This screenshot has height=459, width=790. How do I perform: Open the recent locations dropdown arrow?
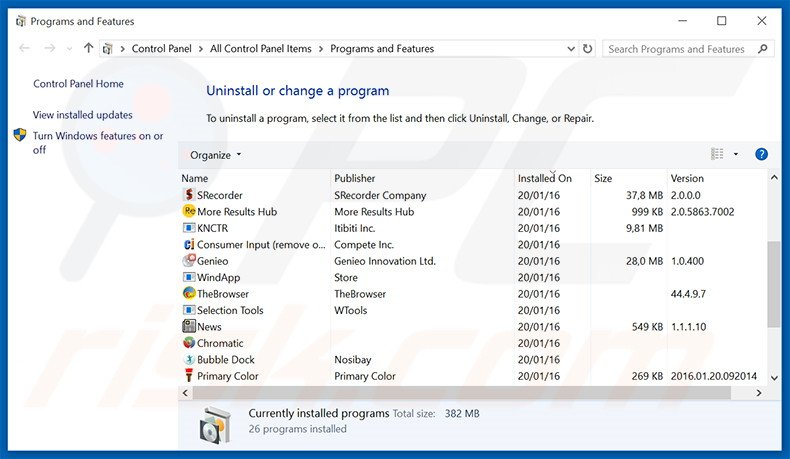(x=70, y=49)
